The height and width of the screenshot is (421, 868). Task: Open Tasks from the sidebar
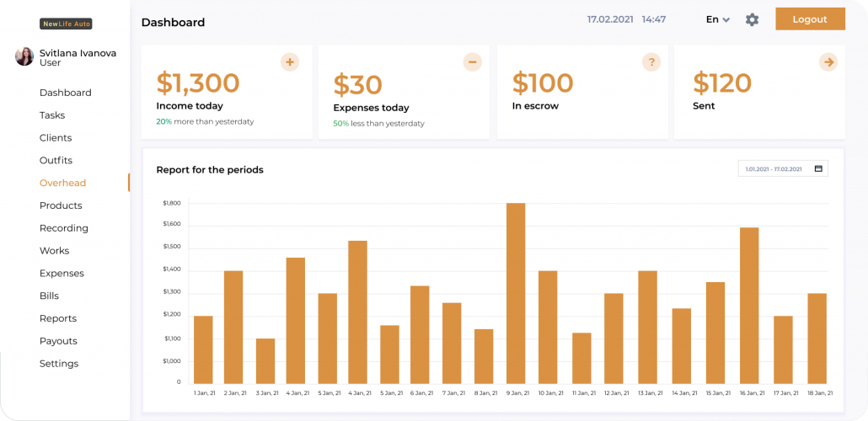(52, 115)
